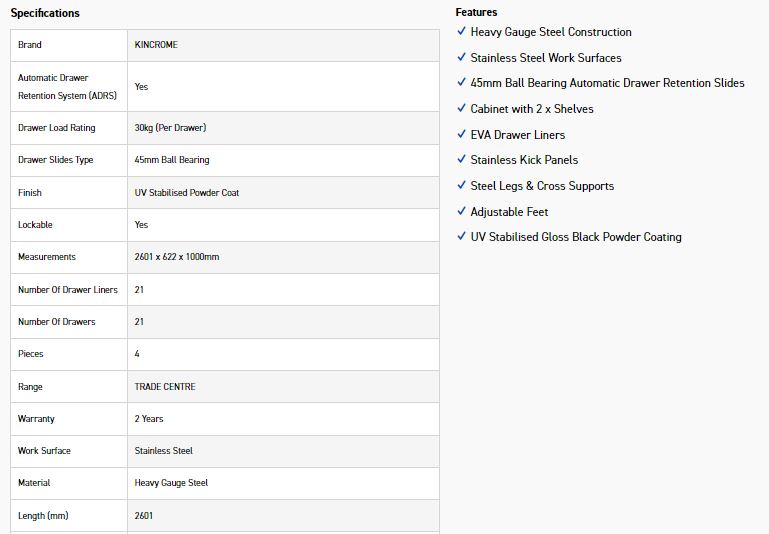Click the 2601 x 622 x 1000mm measurements value
Screen dimensions: 769x534
[177, 256]
